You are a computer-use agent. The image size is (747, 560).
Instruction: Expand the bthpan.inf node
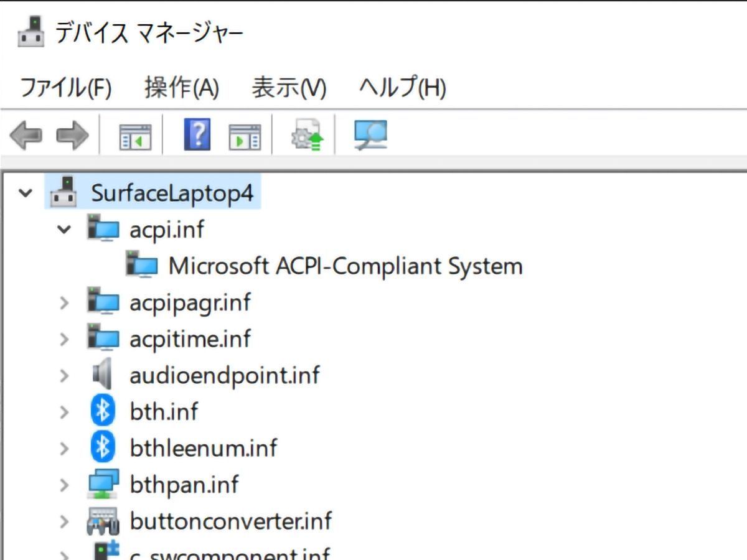[x=64, y=485]
